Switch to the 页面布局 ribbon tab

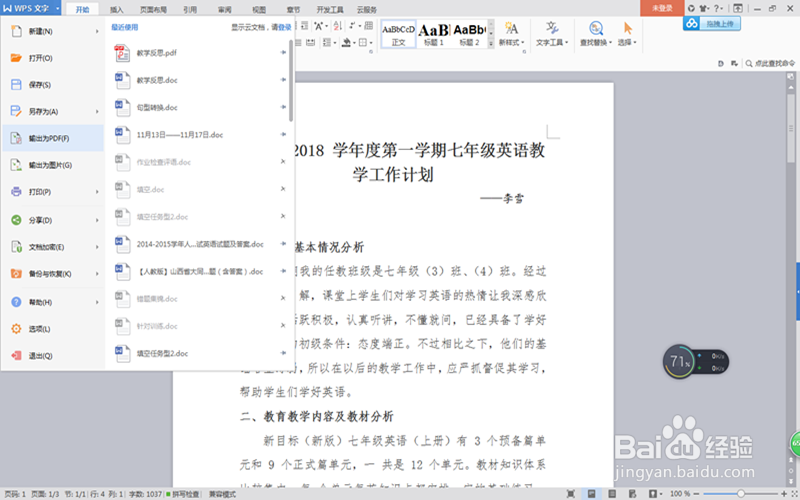pyautogui.click(x=153, y=9)
